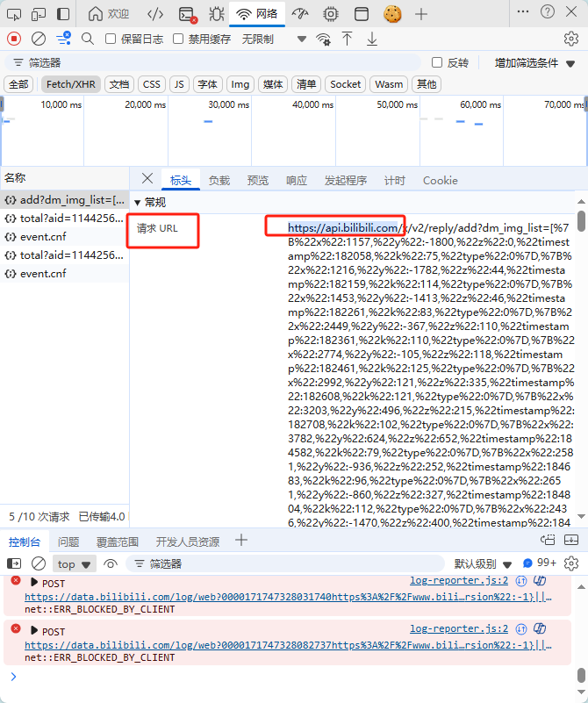Select the Media (媒体) filter
Screen dimensions: 588x703
273,84
